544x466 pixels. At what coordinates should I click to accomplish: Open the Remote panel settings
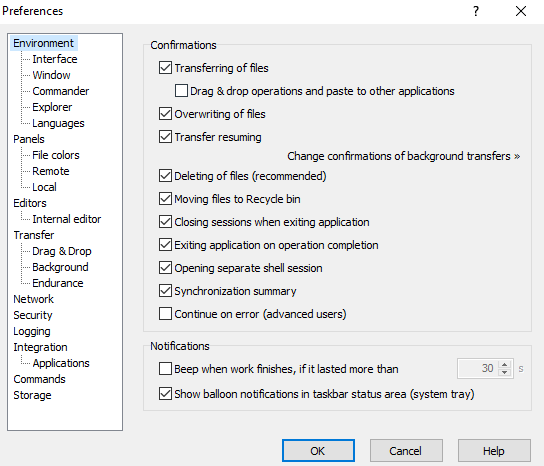point(51,171)
